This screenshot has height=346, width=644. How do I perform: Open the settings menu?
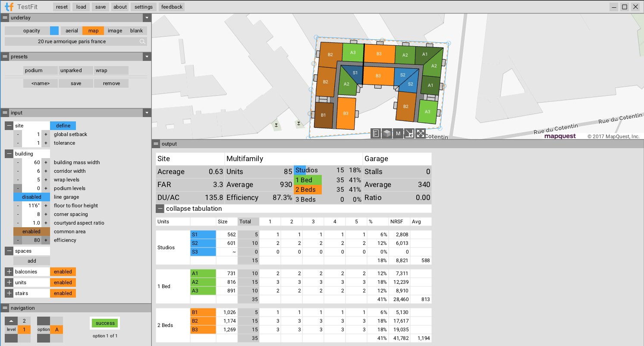tap(143, 7)
